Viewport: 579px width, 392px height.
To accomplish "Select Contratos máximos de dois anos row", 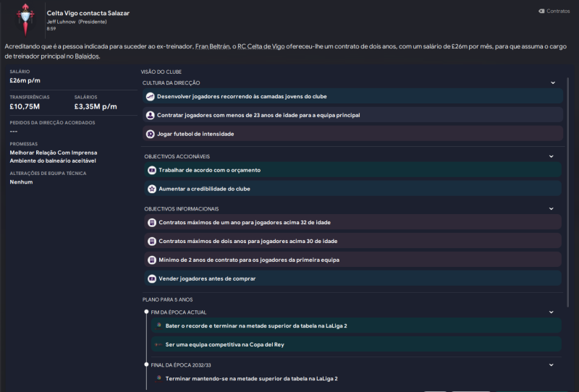I will tap(352, 241).
